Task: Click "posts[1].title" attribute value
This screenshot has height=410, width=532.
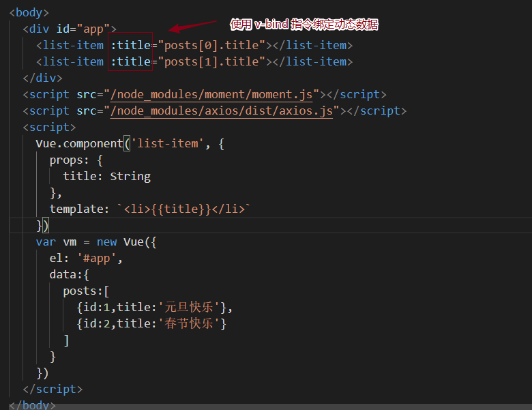Action: [211, 61]
